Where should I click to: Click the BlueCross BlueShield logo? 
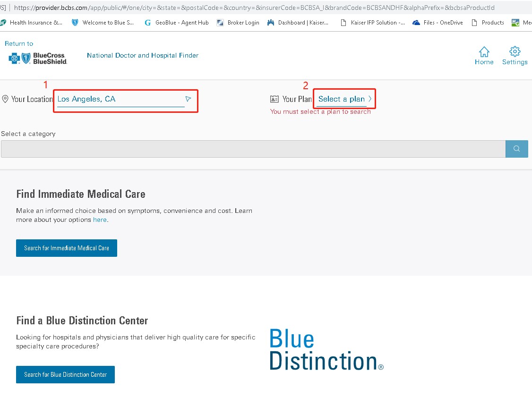[38, 58]
